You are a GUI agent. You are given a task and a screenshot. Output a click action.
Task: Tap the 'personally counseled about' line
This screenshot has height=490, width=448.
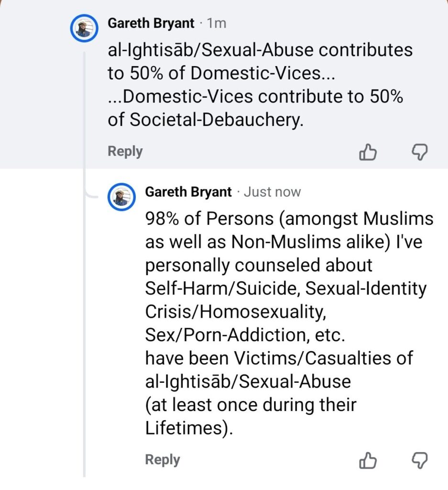[x=259, y=265]
